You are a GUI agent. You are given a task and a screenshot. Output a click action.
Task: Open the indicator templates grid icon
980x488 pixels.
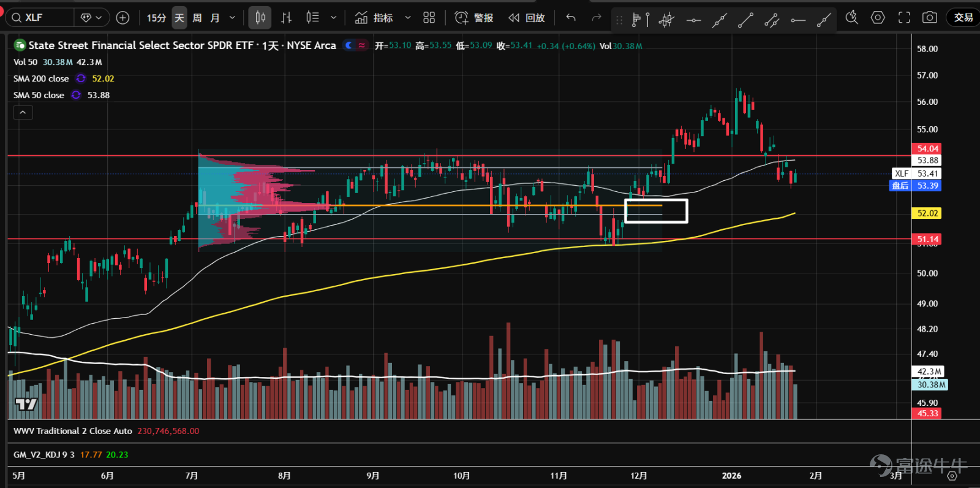[x=429, y=18]
